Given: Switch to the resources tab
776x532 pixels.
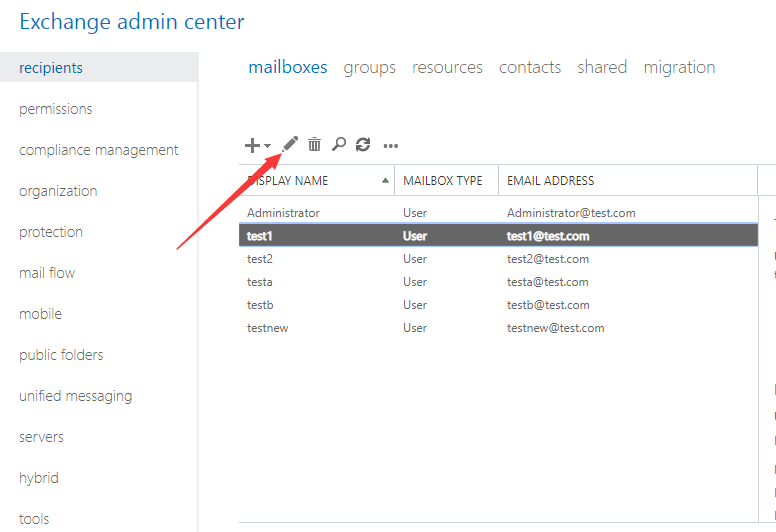Looking at the screenshot, I should point(447,67).
